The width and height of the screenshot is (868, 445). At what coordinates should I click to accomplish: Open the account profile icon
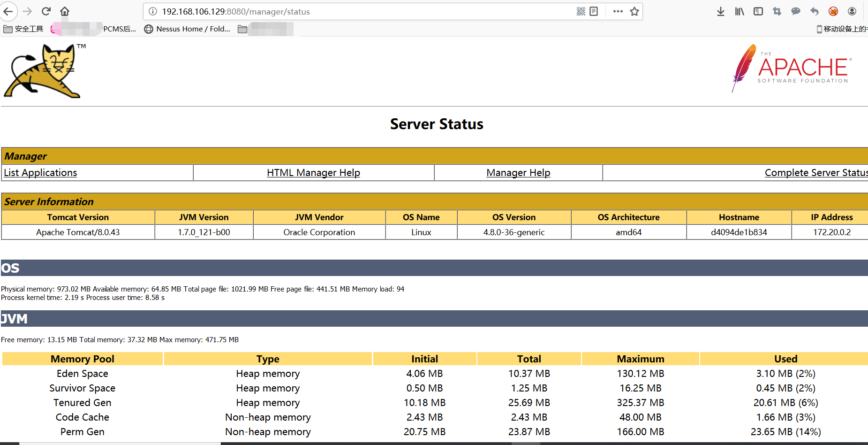tap(852, 11)
